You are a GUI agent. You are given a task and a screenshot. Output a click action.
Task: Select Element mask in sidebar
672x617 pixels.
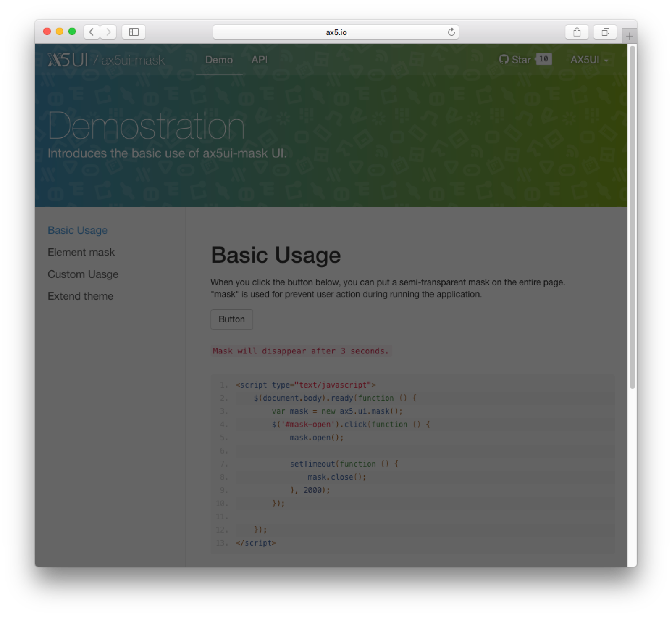[x=81, y=252]
